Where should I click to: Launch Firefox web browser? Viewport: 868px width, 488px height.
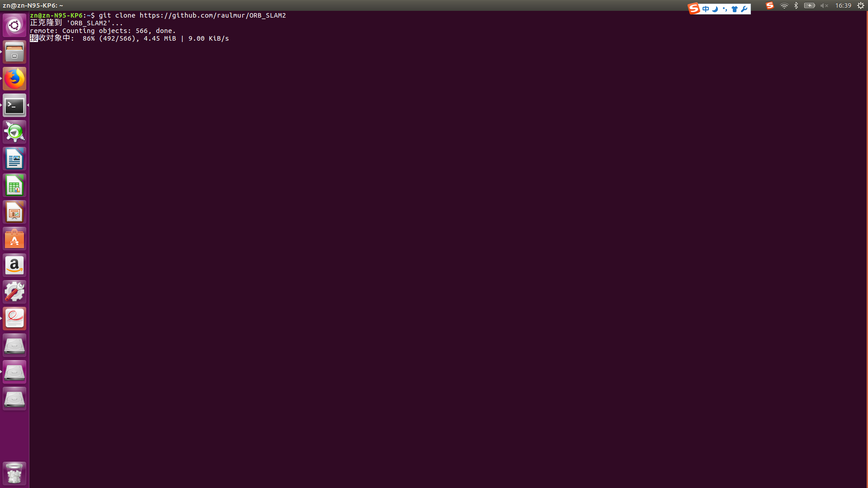pyautogui.click(x=14, y=79)
